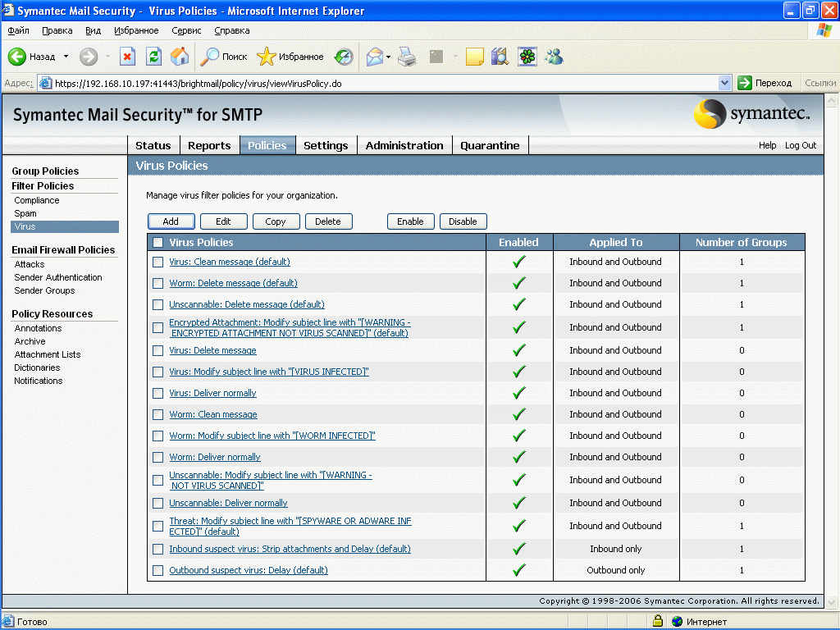Select the 'Outbound suspect virus: Delay' checkbox
Screen dimensions: 840x630
[158, 570]
